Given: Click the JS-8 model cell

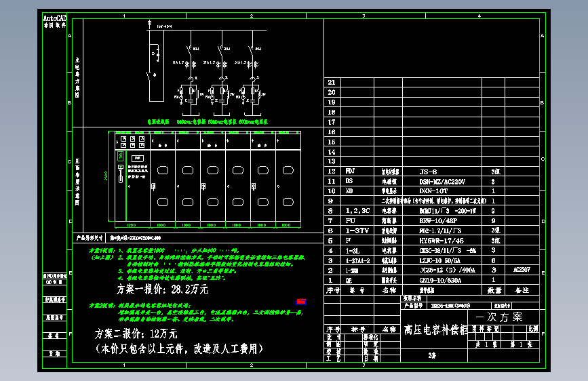Looking at the screenshot, I should point(428,172).
